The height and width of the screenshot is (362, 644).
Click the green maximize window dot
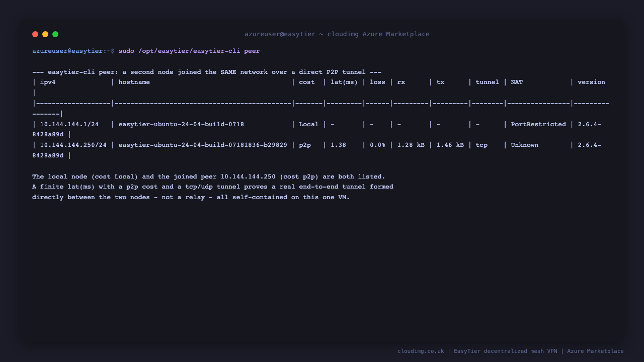(x=55, y=34)
